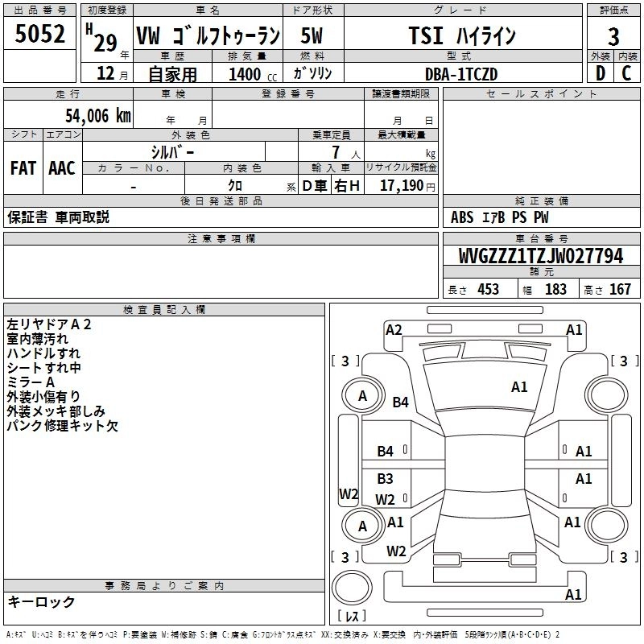Select the model code DBA-1TCZD
644x644 pixels.
point(461,74)
